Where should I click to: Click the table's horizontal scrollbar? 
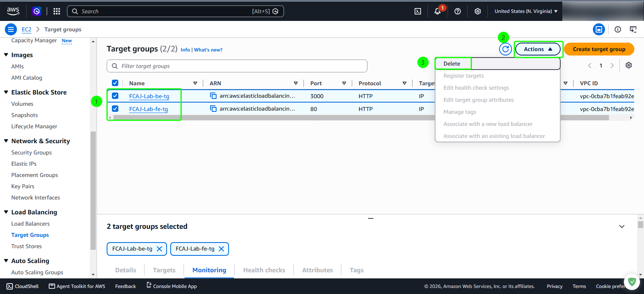(361, 118)
